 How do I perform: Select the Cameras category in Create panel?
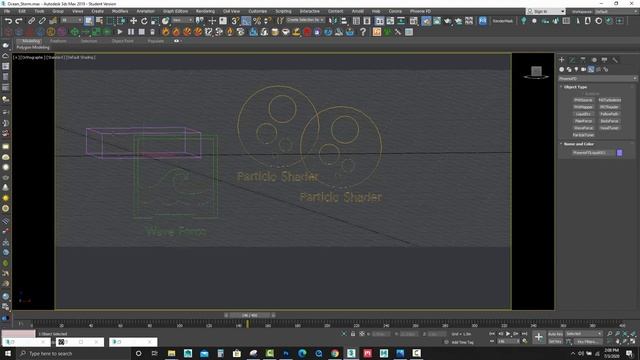(x=584, y=69)
